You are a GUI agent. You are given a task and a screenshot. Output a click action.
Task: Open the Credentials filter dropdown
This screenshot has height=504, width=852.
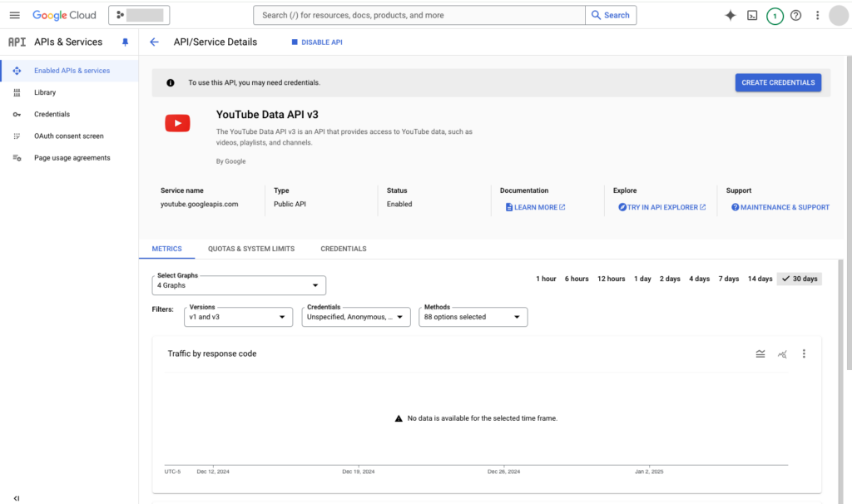(x=356, y=317)
